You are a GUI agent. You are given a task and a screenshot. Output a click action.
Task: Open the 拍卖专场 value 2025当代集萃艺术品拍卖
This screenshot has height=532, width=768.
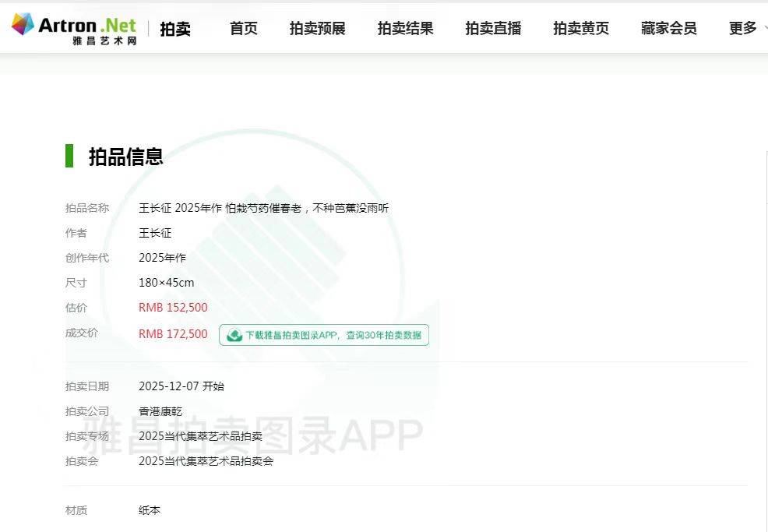tap(200, 436)
